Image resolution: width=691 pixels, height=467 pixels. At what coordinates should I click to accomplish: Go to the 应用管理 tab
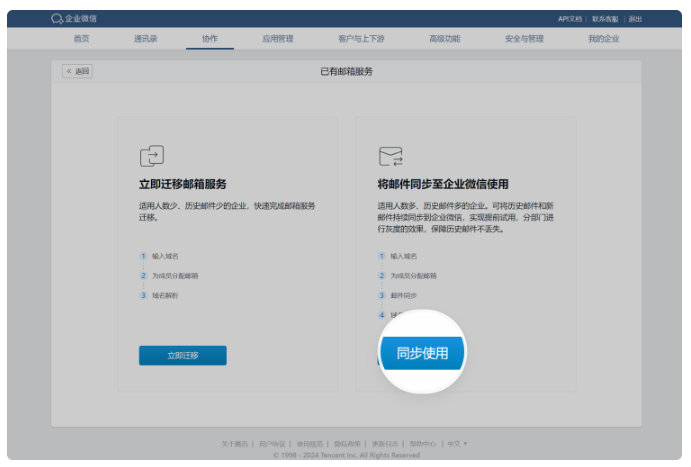point(278,39)
